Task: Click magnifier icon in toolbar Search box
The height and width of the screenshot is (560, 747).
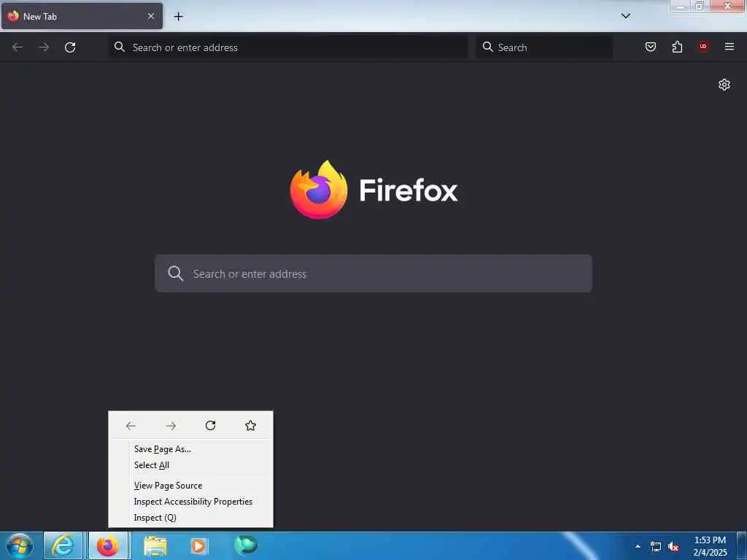Action: tap(488, 47)
